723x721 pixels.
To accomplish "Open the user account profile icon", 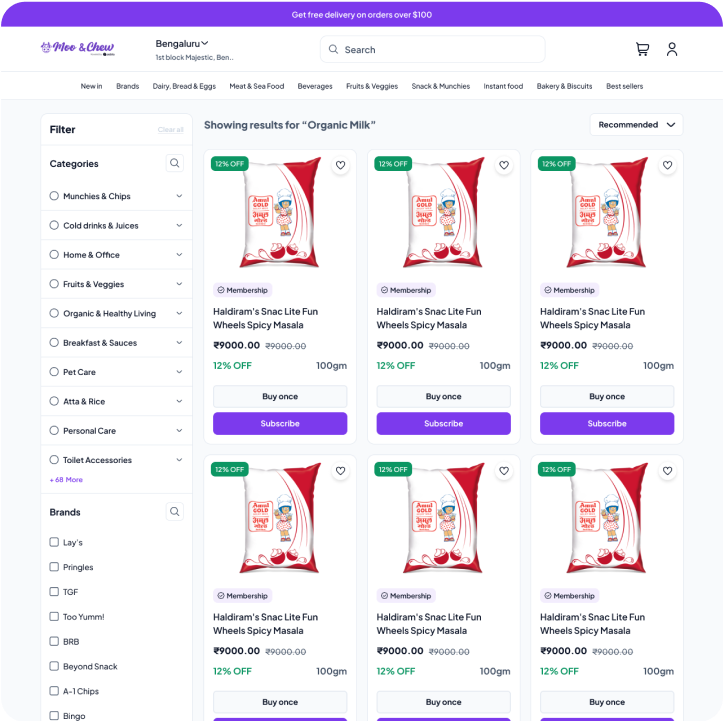I will click(672, 49).
